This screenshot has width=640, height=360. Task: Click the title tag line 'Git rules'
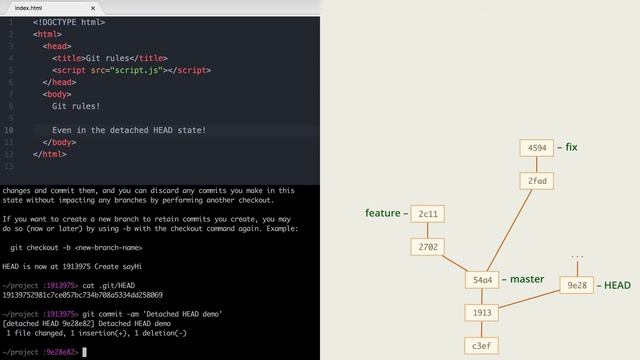(110, 58)
